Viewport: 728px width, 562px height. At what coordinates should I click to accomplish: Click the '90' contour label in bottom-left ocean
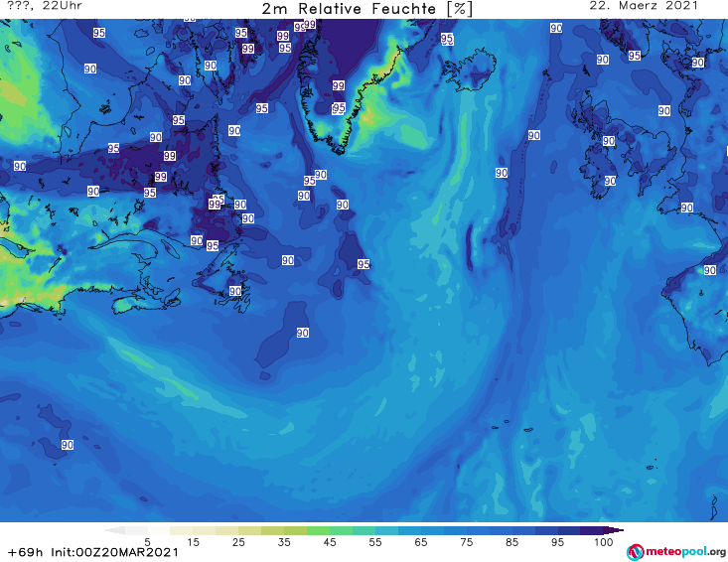tap(68, 445)
